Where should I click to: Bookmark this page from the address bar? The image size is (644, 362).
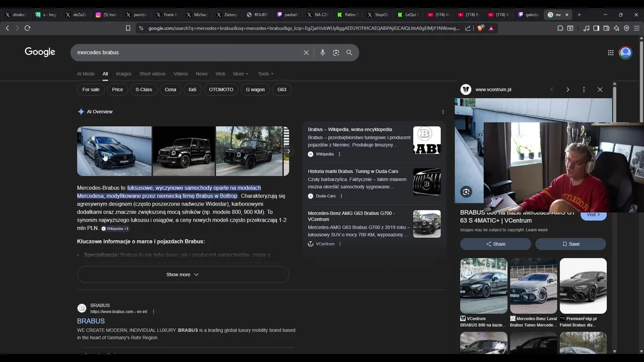[x=128, y=28]
